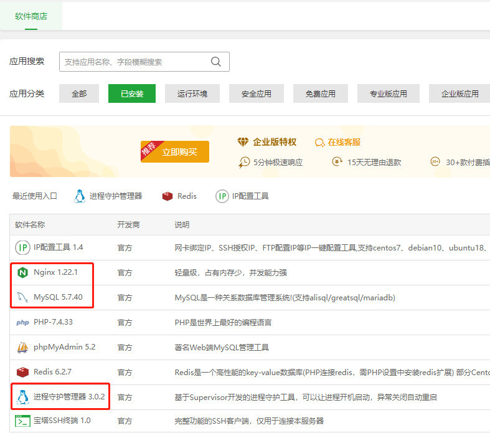Focus the 应用搜索 input field

pos(144,62)
